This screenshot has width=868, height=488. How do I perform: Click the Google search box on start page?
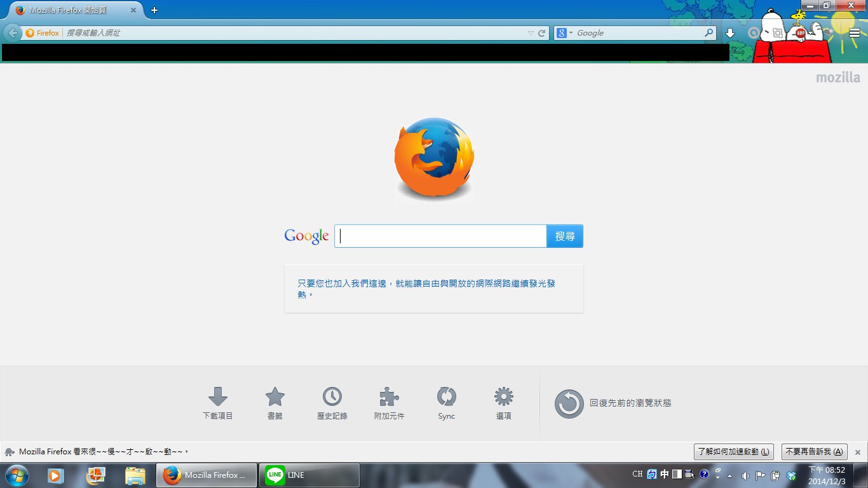[440, 236]
